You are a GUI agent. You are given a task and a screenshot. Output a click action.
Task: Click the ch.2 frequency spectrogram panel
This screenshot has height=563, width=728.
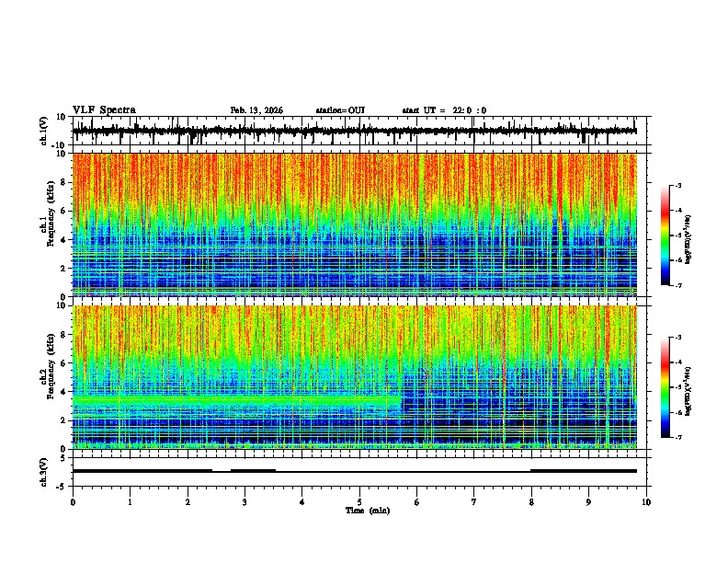point(354,377)
